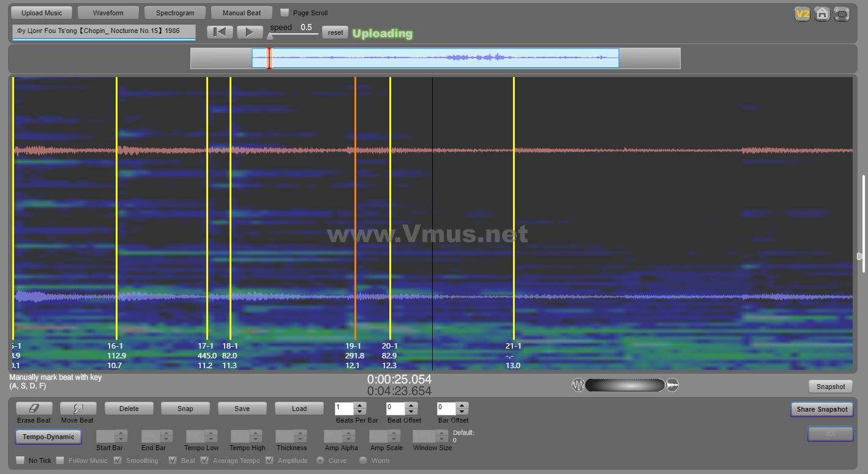Switch to Spectrogram view
The height and width of the screenshot is (474, 868).
175,13
